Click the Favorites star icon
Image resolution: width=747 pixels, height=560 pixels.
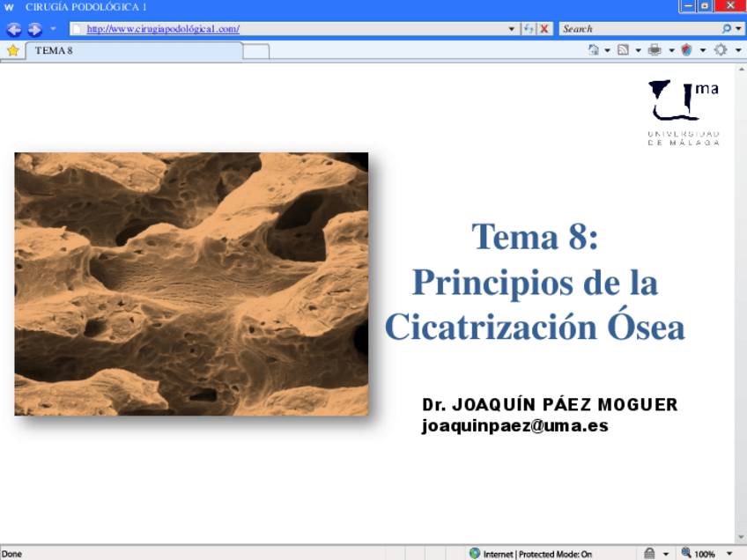click(x=12, y=50)
